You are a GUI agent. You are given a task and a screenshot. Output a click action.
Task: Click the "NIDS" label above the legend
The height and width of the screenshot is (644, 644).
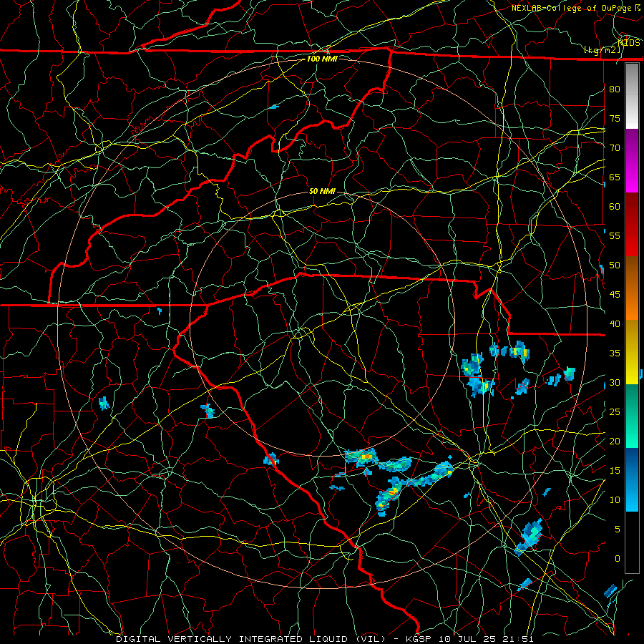[x=629, y=43]
